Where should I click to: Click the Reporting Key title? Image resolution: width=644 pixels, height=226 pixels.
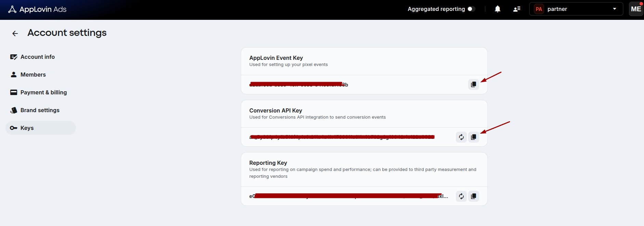(x=268, y=163)
